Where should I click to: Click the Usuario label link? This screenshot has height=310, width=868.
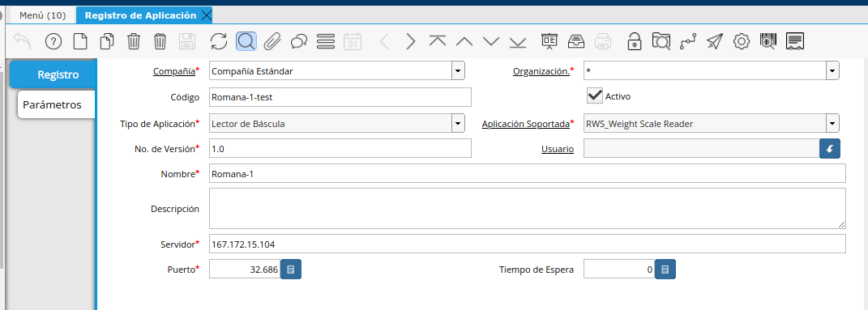558,149
